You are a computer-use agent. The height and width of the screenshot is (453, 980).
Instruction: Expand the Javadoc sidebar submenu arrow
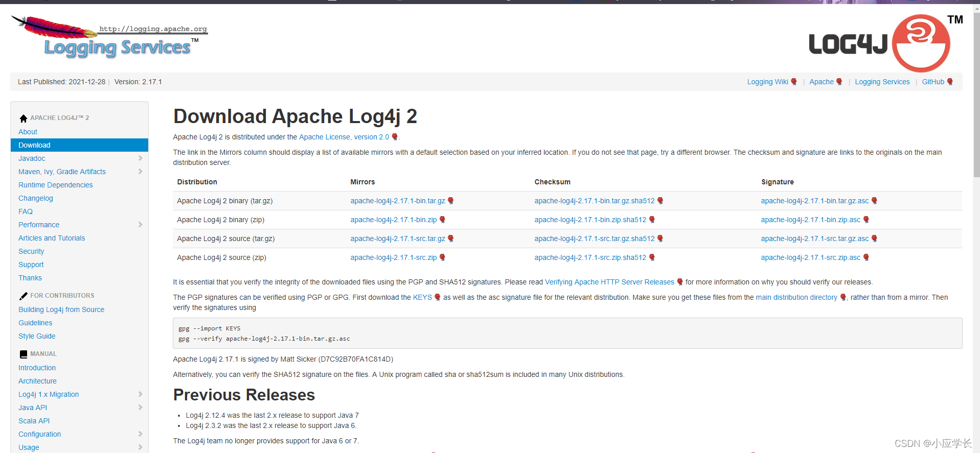tap(140, 158)
